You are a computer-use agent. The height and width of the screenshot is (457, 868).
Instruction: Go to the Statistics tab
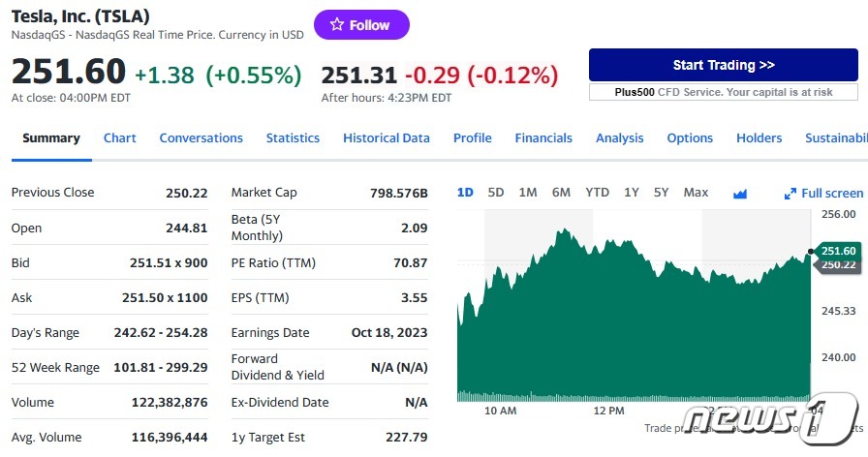293,138
